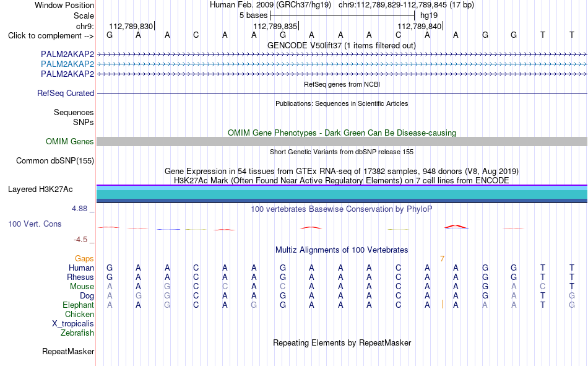Open the OMIM Genes track label
588x366 pixels.
(x=70, y=142)
